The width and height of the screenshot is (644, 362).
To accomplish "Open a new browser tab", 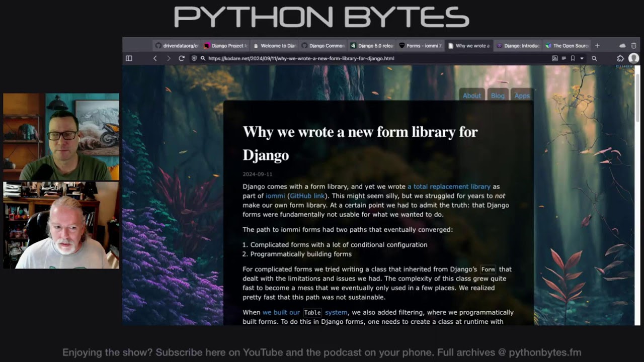I will pos(597,46).
